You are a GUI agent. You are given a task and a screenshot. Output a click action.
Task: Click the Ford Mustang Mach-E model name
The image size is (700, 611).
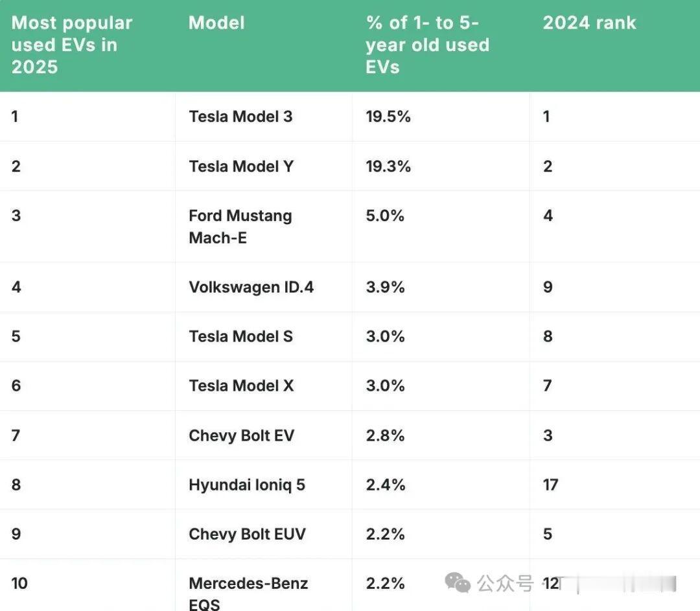pyautogui.click(x=240, y=227)
